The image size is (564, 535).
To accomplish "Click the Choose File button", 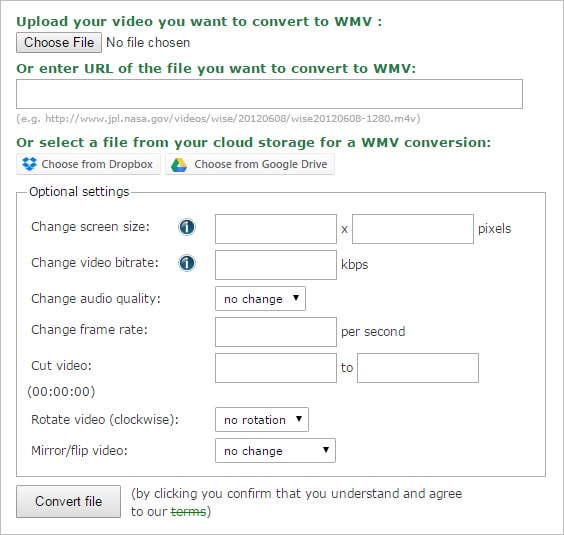I will pyautogui.click(x=59, y=42).
